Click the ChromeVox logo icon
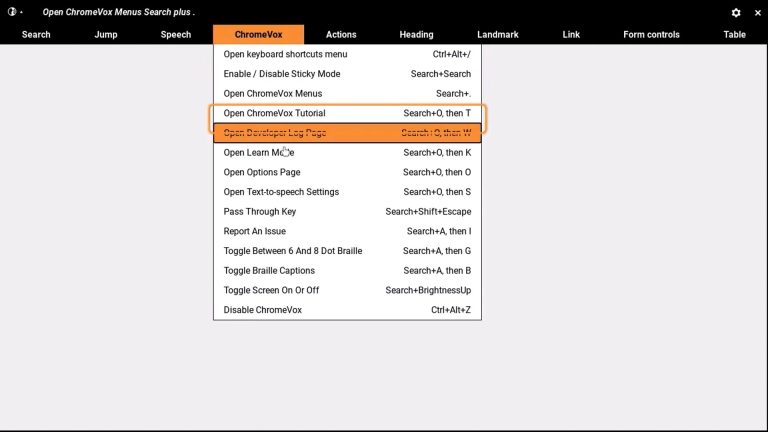768x432 pixels. [12, 12]
